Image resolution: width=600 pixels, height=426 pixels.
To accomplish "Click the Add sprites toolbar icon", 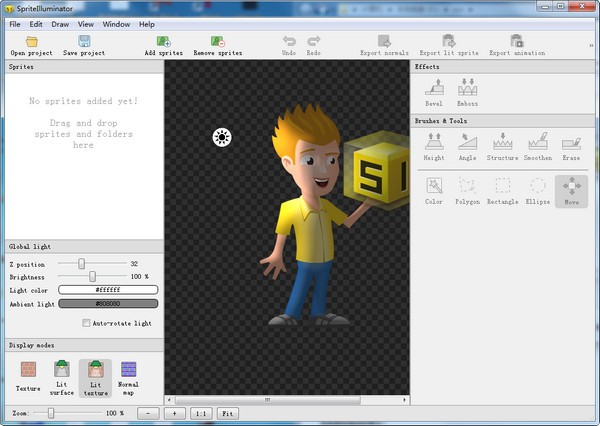I will pyautogui.click(x=163, y=42).
